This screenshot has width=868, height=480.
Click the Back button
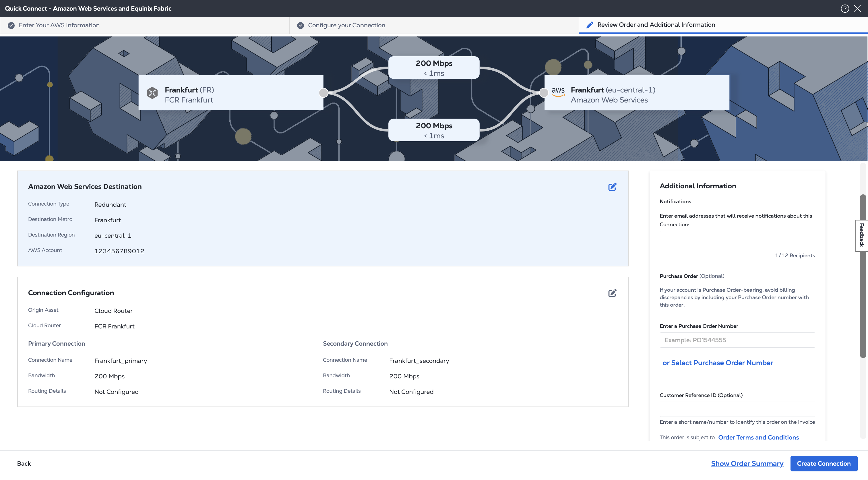pos(24,463)
